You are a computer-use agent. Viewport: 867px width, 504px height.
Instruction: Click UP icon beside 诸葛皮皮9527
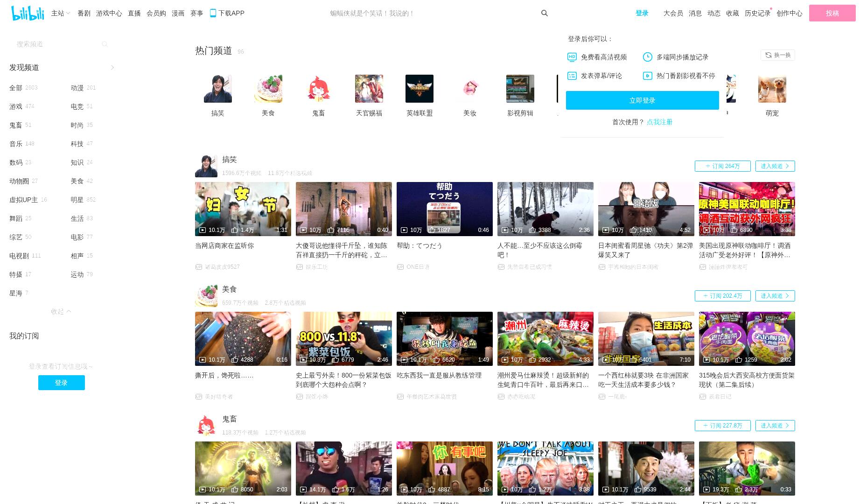[x=199, y=267]
